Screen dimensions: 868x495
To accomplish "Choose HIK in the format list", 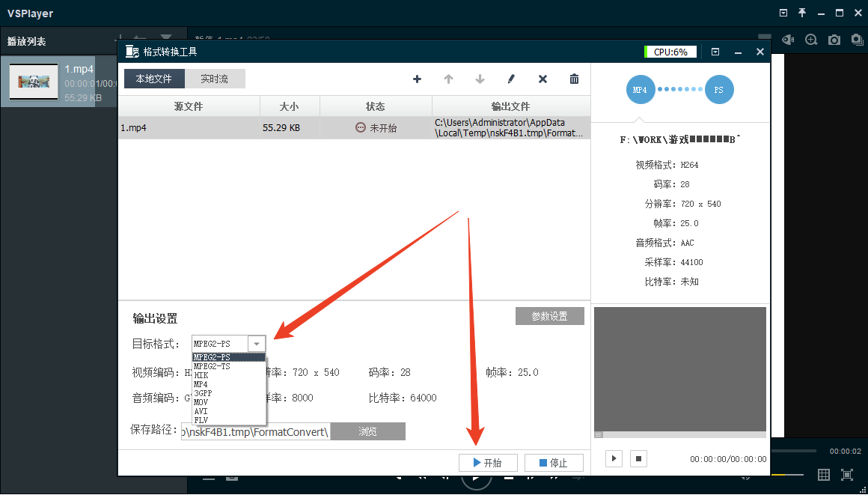I will point(229,375).
